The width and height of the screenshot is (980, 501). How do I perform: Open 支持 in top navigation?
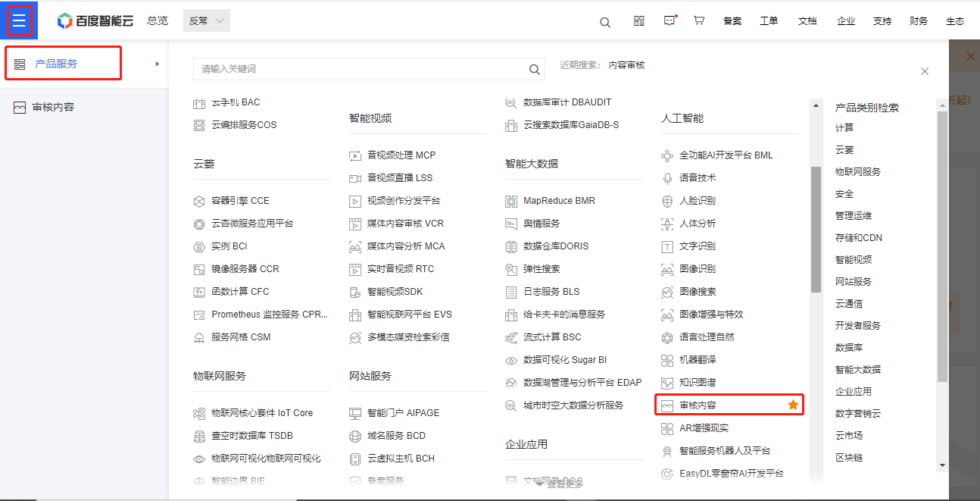882,21
